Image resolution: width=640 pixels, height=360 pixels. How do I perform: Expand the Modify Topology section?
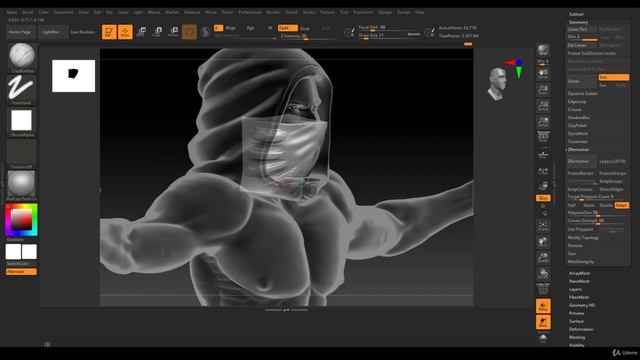pyautogui.click(x=583, y=238)
